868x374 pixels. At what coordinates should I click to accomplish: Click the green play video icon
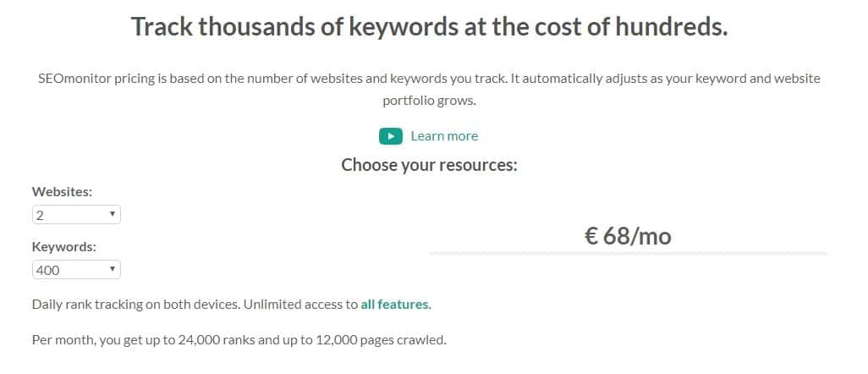pos(390,136)
